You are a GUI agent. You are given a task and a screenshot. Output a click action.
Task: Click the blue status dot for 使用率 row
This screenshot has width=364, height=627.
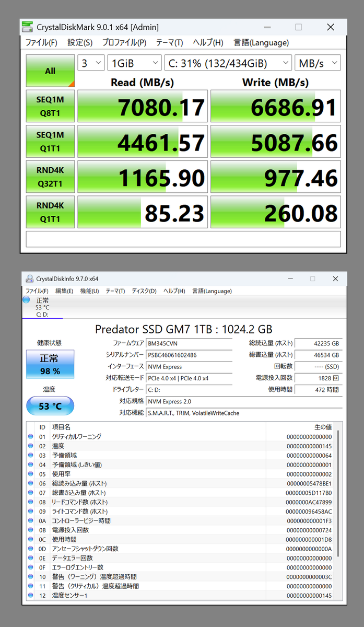[x=30, y=474]
